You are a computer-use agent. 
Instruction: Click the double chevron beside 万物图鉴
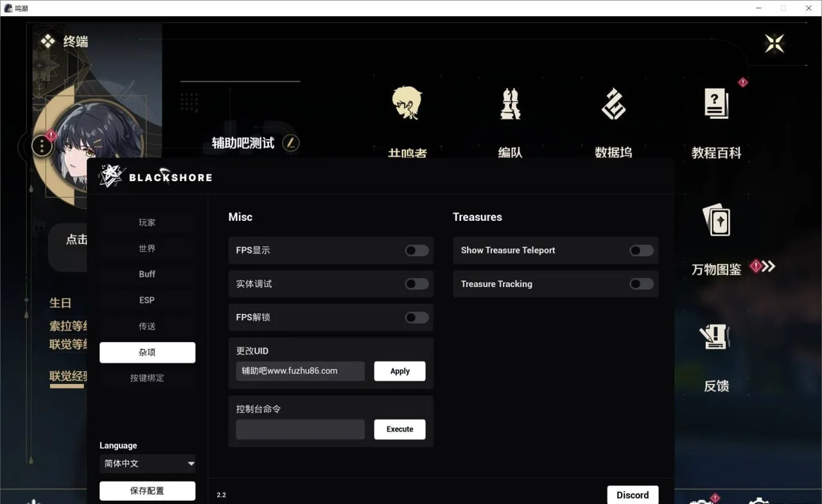(x=769, y=266)
